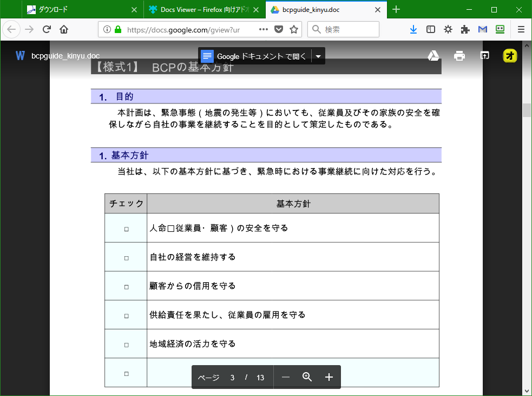532x396 pixels.
Task: Add file to Google Drive
Action: pos(434,56)
